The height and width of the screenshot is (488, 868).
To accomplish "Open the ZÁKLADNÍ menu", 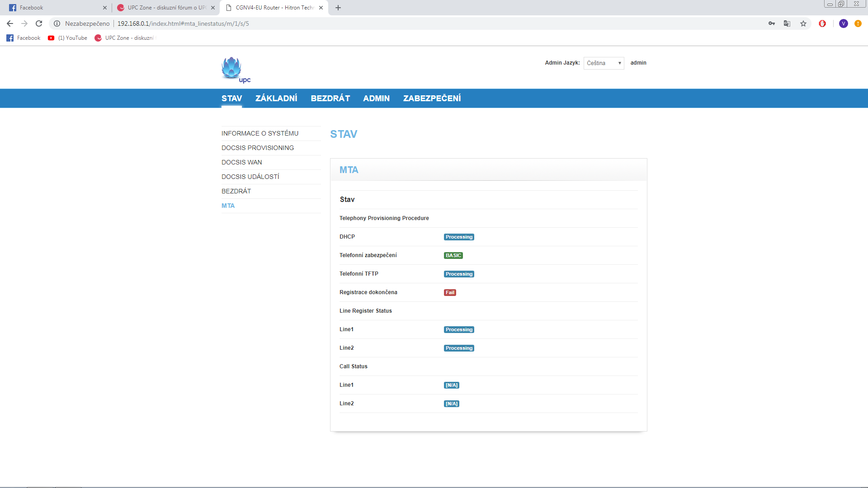I will tap(276, 99).
